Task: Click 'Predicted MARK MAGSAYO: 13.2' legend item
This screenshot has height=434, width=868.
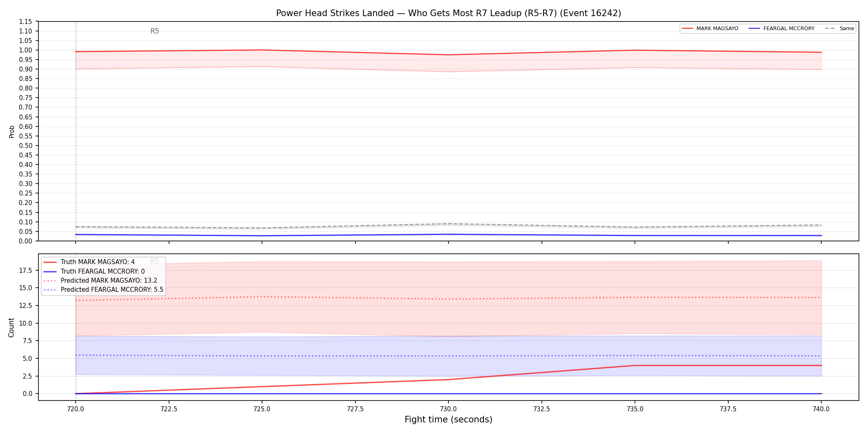Action: 100,281
